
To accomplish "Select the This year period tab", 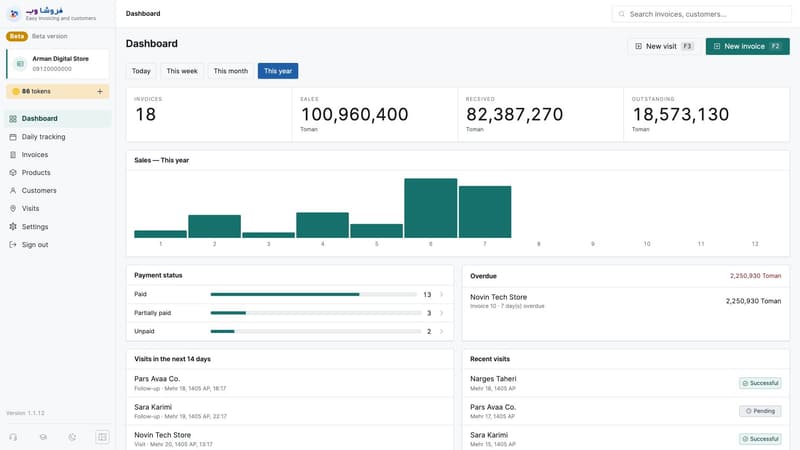I will pyautogui.click(x=278, y=71).
